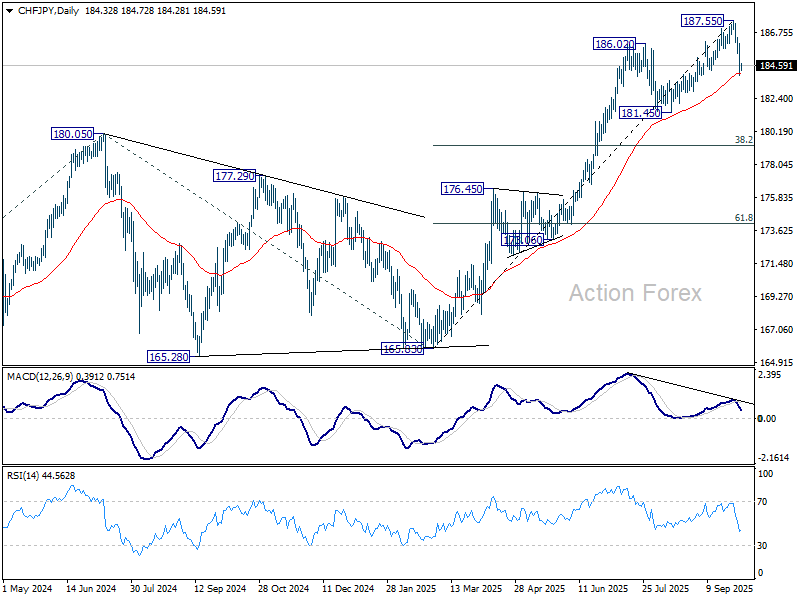The image size is (800, 600).
Task: Select the 38.2 Fibonacci level label
Action: [x=743, y=140]
